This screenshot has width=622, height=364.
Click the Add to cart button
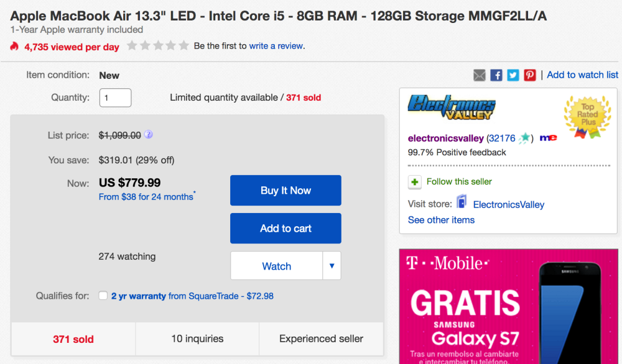click(285, 229)
